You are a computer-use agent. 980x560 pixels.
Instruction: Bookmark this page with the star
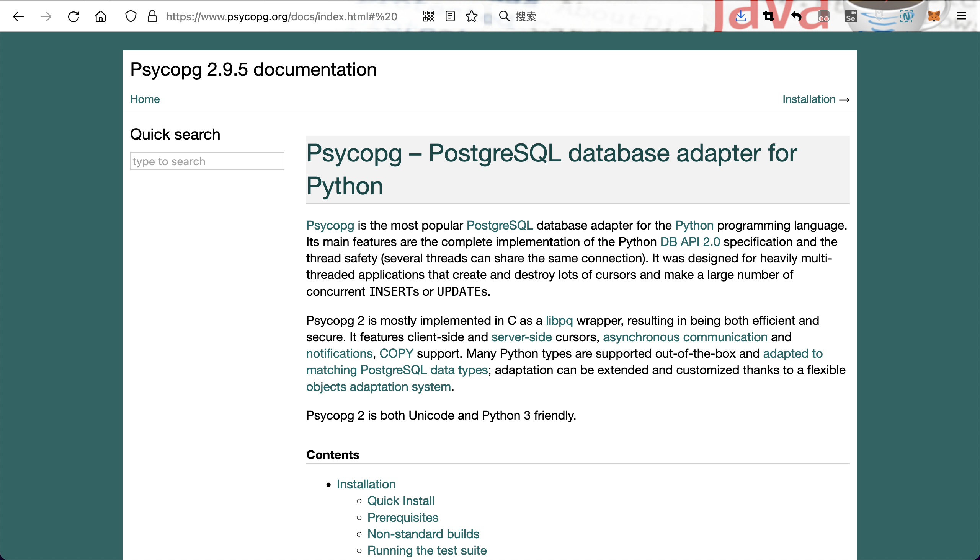coord(472,16)
